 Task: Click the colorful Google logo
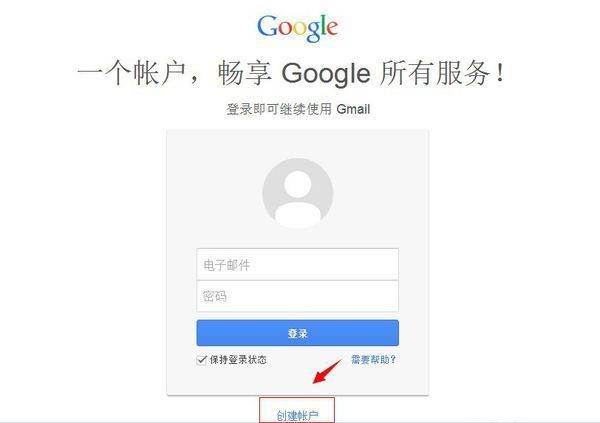[x=297, y=28]
